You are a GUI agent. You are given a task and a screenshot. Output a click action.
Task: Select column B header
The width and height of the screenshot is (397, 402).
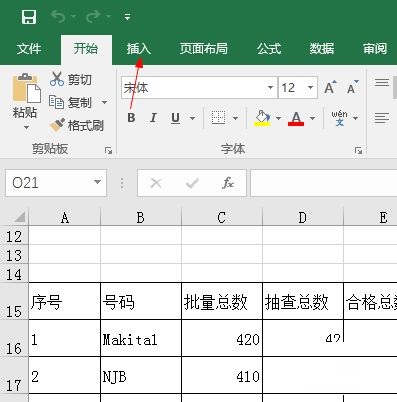click(141, 218)
